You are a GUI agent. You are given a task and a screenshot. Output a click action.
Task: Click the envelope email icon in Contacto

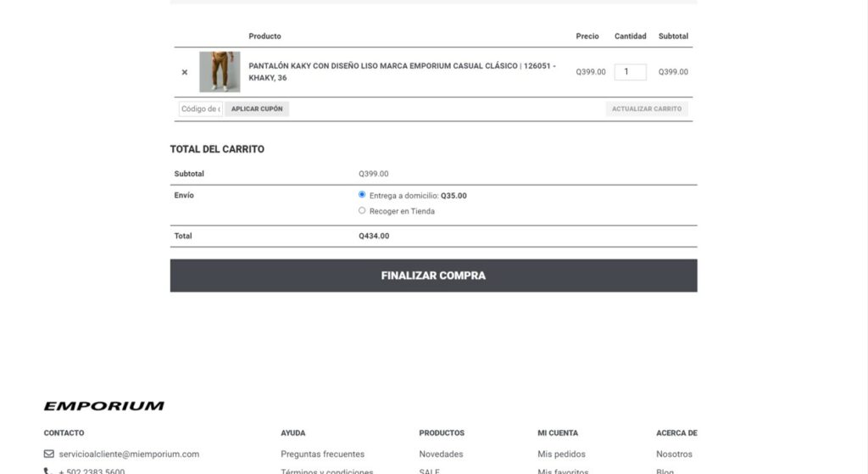pyautogui.click(x=48, y=454)
